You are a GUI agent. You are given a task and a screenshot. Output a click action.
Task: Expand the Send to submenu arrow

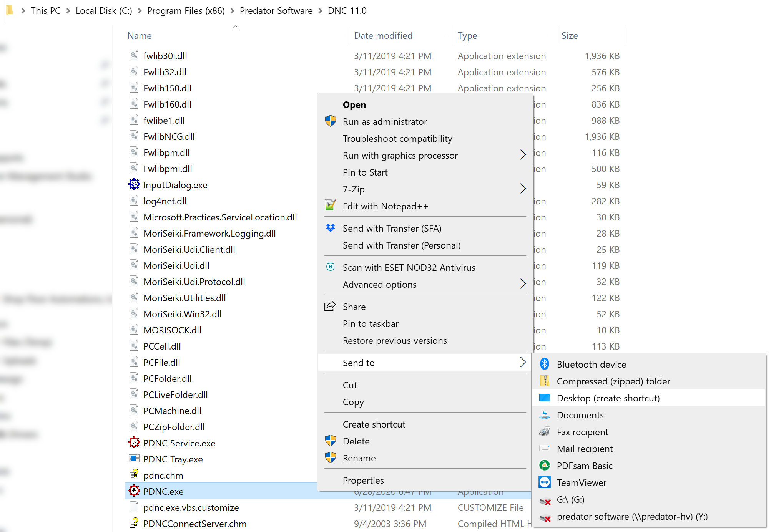[523, 362]
